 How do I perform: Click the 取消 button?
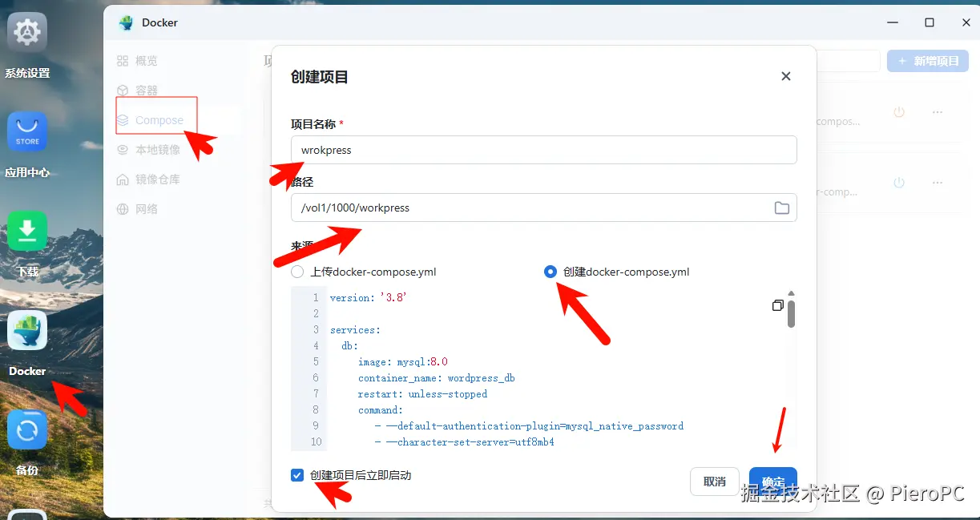click(x=714, y=482)
